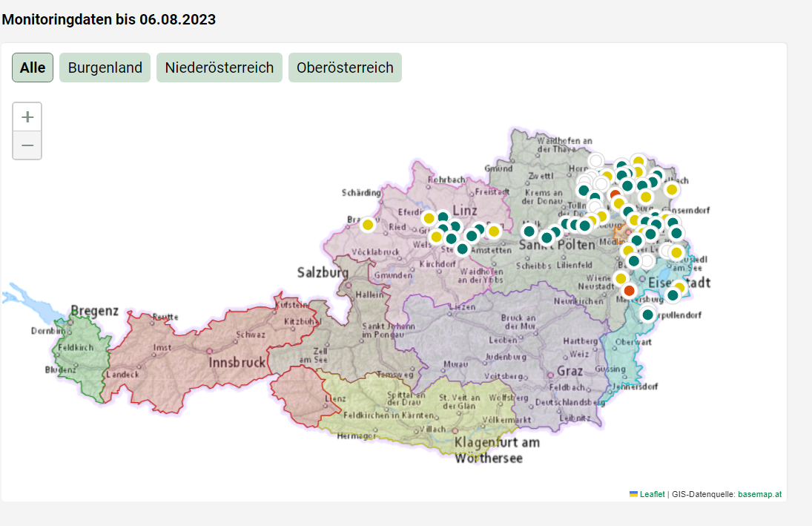
Task: Open the yellow marker at Neusiedl am See
Action: [x=676, y=252]
